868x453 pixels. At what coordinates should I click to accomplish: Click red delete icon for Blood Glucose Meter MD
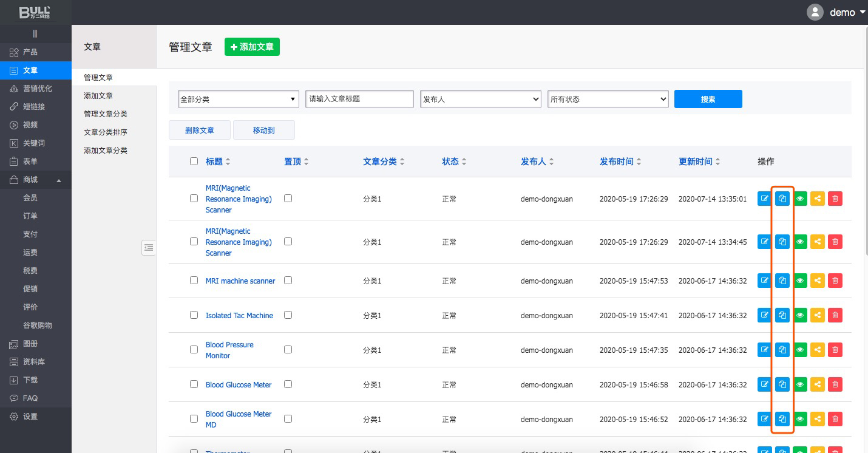tap(835, 419)
